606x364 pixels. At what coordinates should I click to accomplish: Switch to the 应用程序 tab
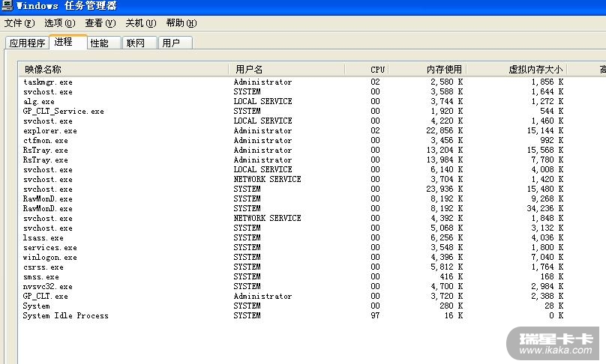(27, 43)
